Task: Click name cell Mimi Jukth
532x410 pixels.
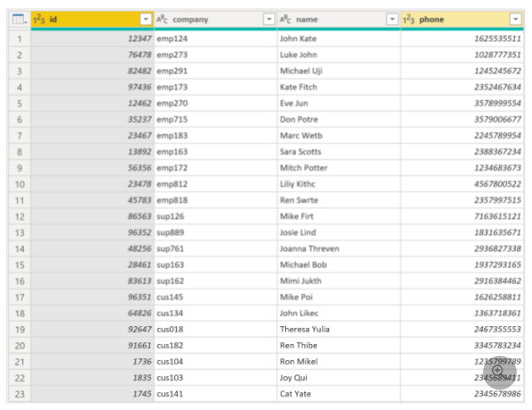Action: point(339,282)
